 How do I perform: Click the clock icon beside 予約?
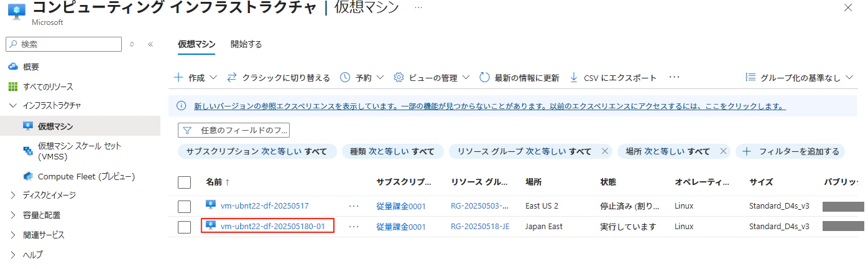(345, 78)
